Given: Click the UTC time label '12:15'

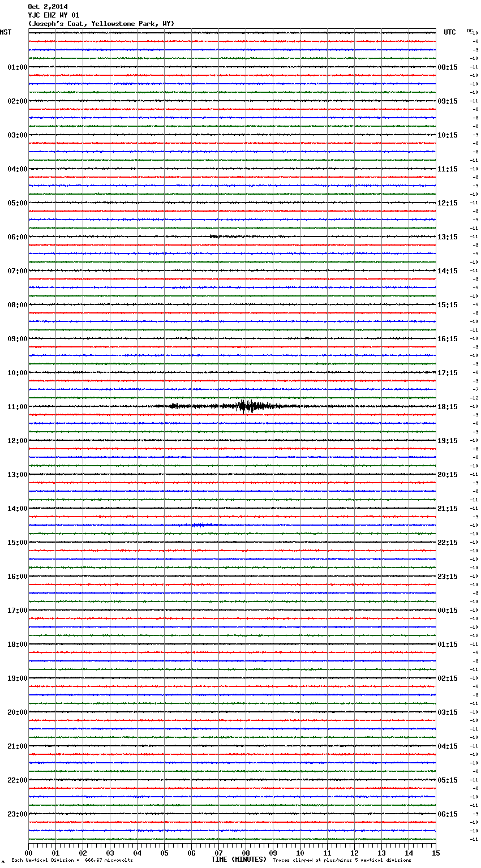Looking at the screenshot, I should [448, 203].
